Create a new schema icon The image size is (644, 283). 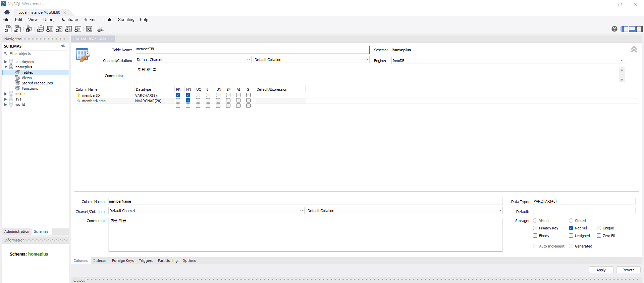(x=40, y=29)
